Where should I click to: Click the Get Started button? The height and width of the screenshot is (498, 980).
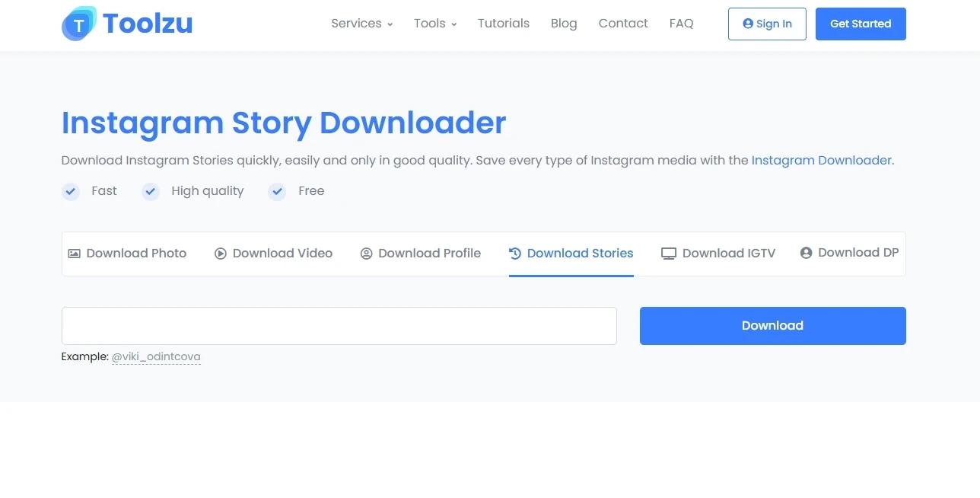tap(861, 24)
